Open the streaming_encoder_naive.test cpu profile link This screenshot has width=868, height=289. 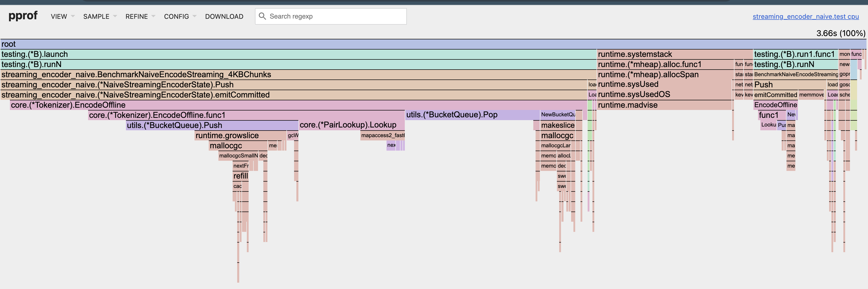[806, 16]
